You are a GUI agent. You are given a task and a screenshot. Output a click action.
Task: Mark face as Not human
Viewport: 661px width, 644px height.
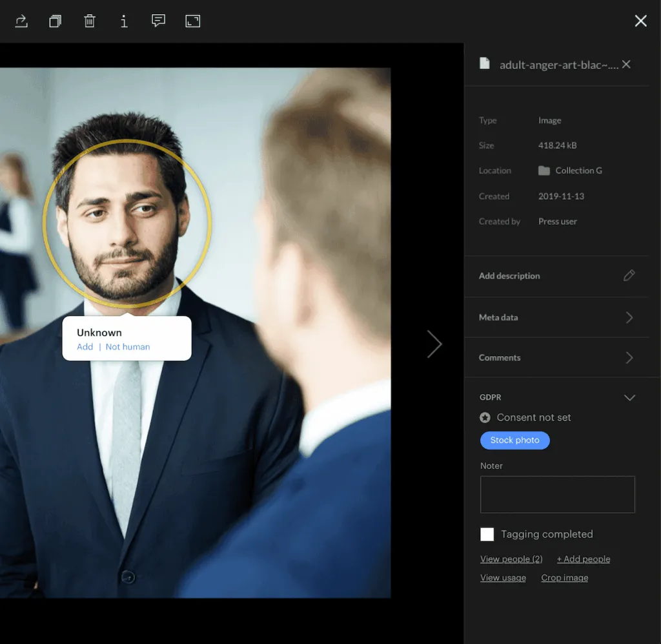128,347
